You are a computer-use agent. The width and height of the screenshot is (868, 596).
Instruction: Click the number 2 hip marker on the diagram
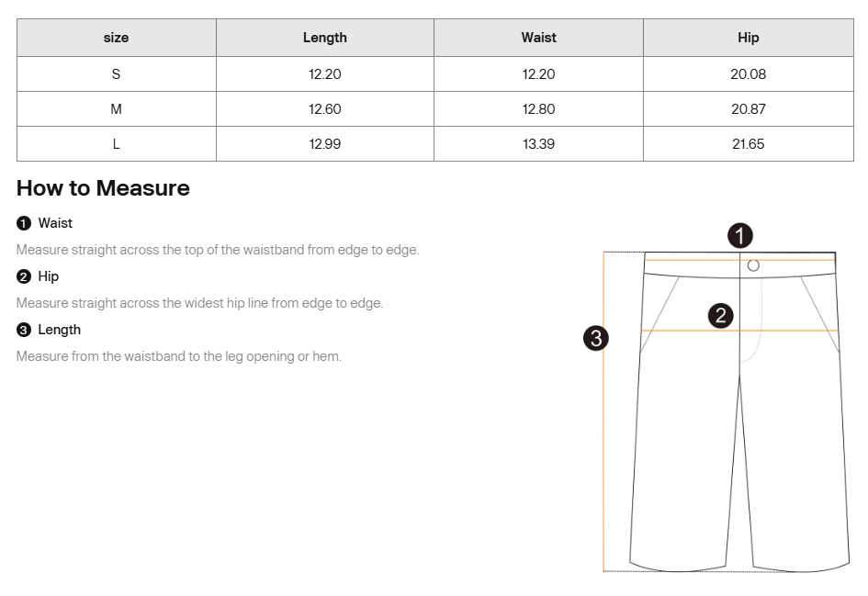pyautogui.click(x=721, y=316)
